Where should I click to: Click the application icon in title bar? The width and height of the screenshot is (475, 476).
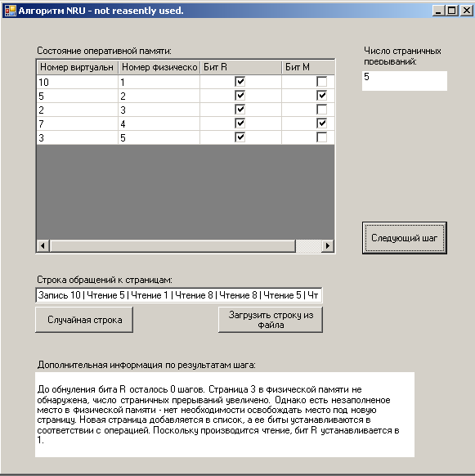tap(10, 11)
